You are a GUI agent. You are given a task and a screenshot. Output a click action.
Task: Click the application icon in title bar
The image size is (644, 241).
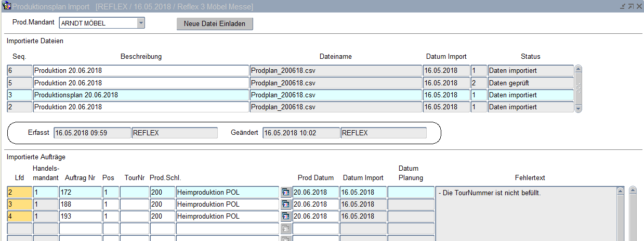click(x=7, y=6)
